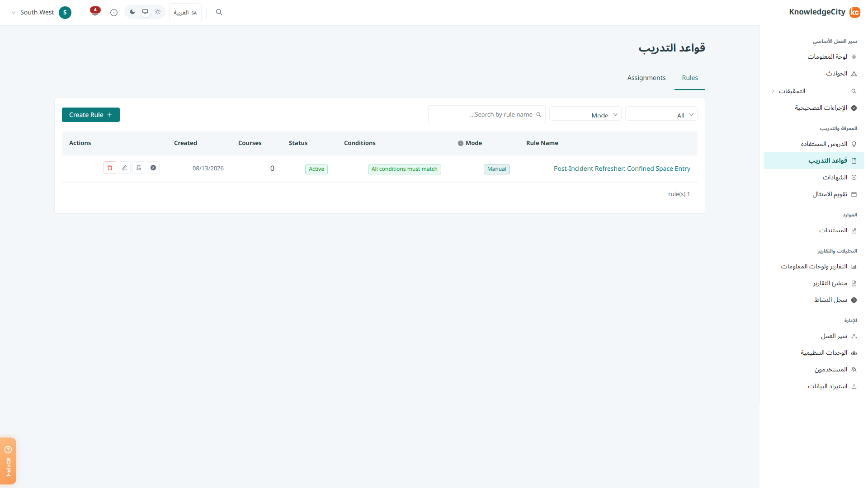The height and width of the screenshot is (488, 868).
Task: Select the system theme monitor icon
Action: coord(145,12)
